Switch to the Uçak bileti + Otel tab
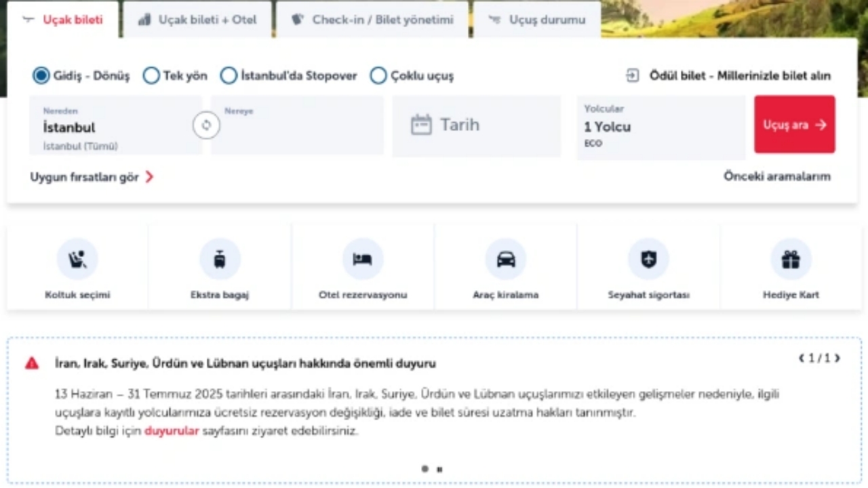Screen dimensions: 868x488 (197, 20)
